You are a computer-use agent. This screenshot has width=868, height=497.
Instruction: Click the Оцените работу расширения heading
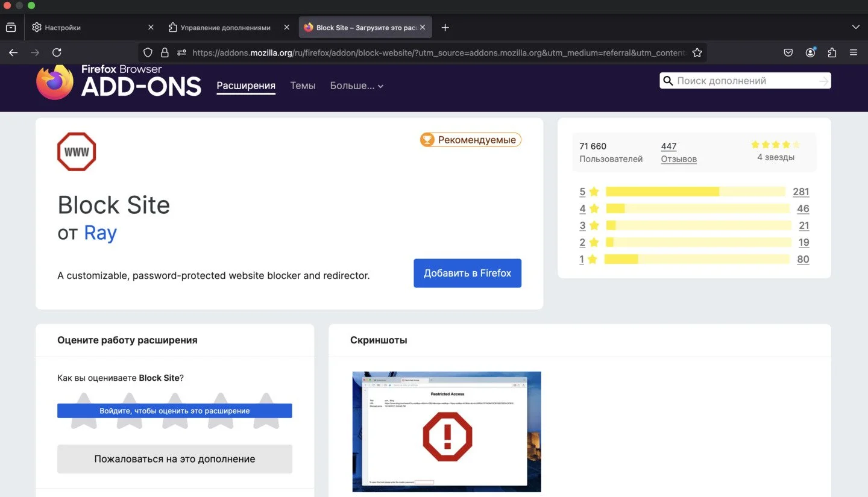tap(127, 340)
